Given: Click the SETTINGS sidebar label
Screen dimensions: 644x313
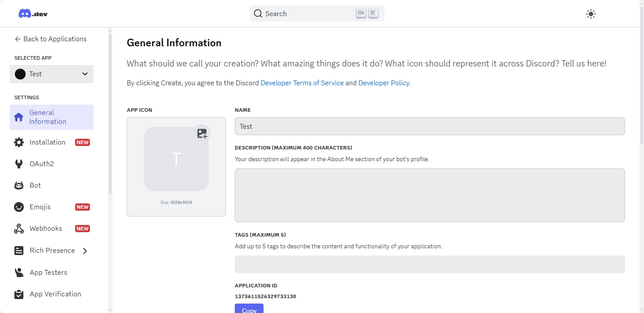Looking at the screenshot, I should pos(27,97).
